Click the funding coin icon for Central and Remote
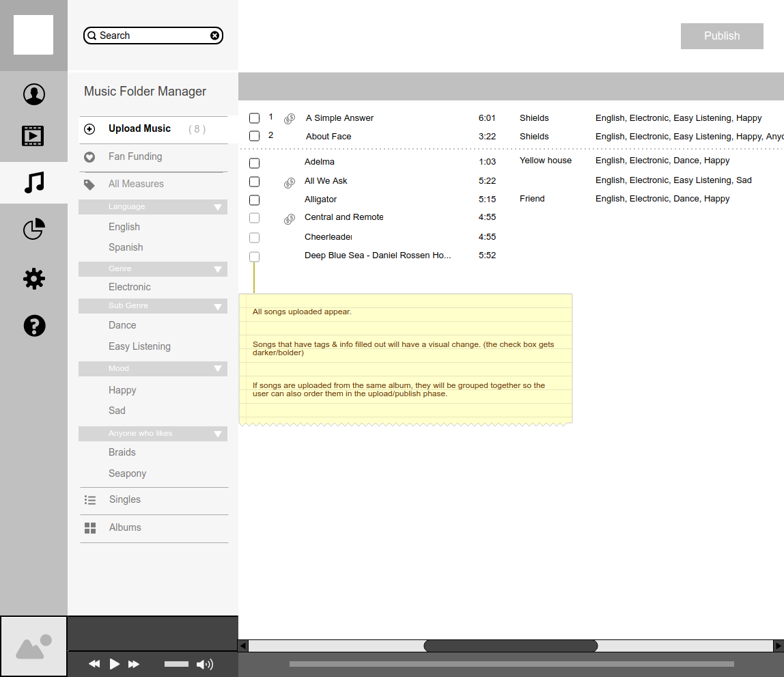Viewport: 784px width, 677px height. tap(290, 219)
